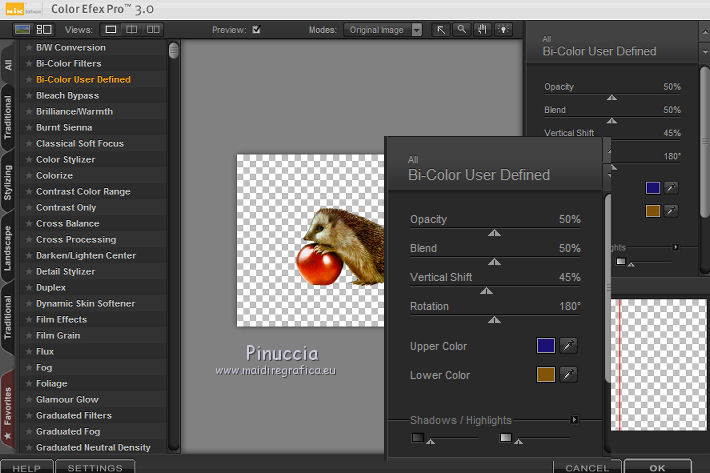
Task: Select the Graduated Neutral Density filter
Action: click(x=93, y=448)
